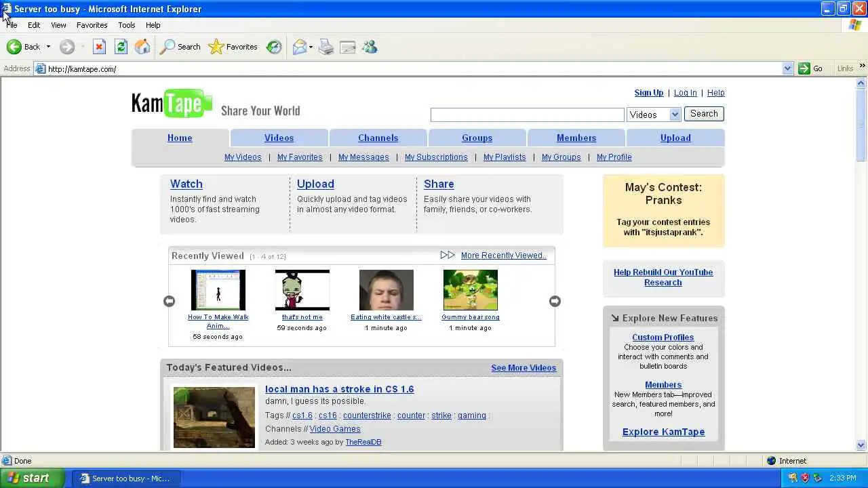Switch to the Members tab

click(576, 138)
